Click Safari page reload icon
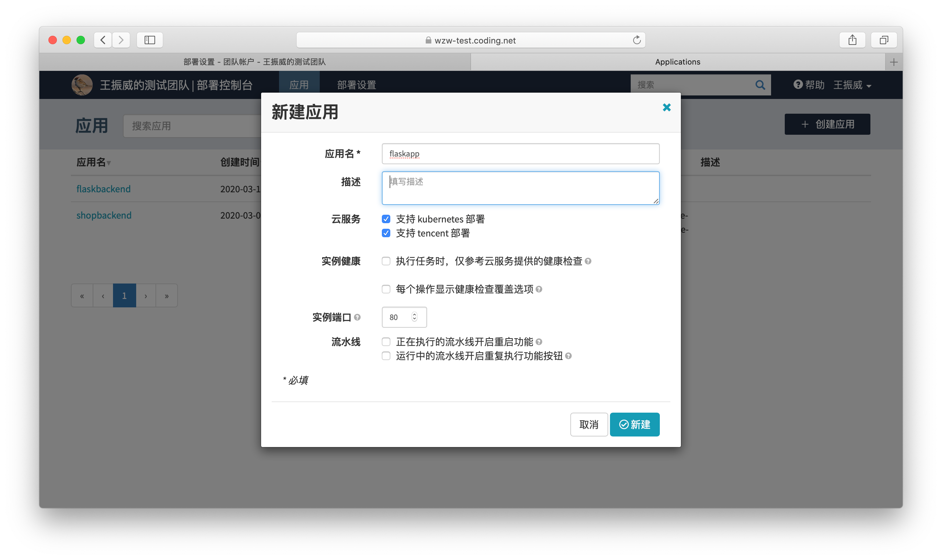Image resolution: width=942 pixels, height=560 pixels. click(x=637, y=40)
